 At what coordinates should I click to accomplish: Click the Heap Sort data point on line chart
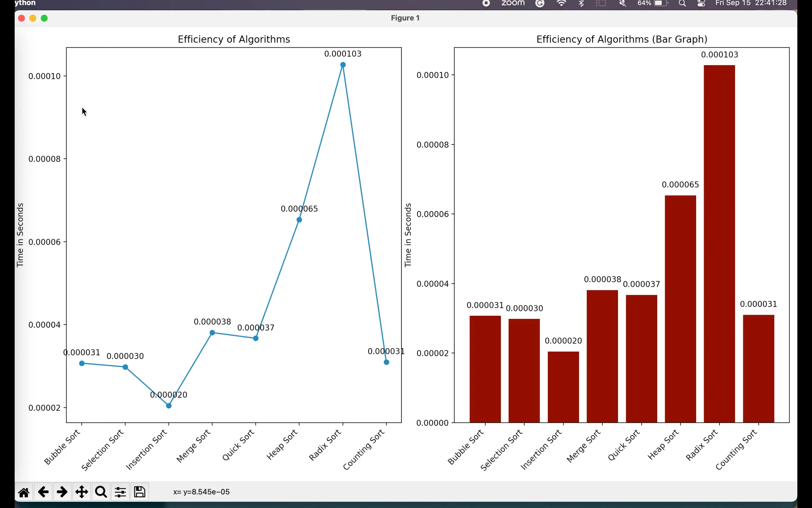point(299,220)
